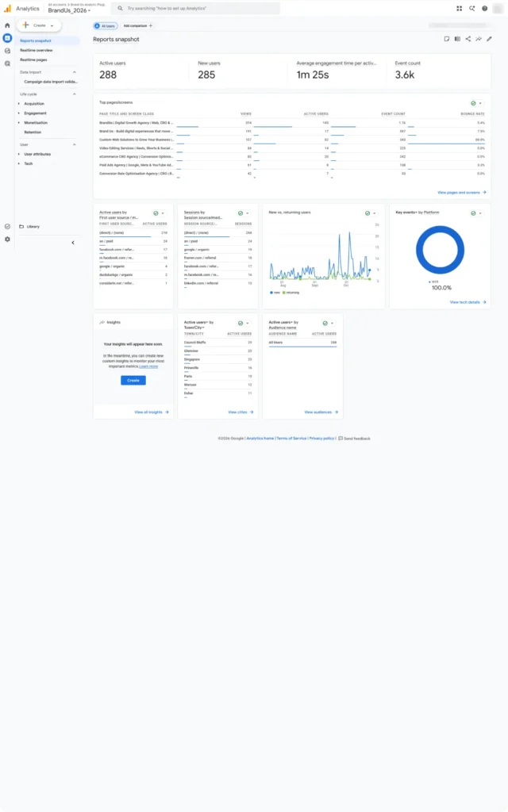Open the Insights sparkline icon in toolbar

pos(479,39)
